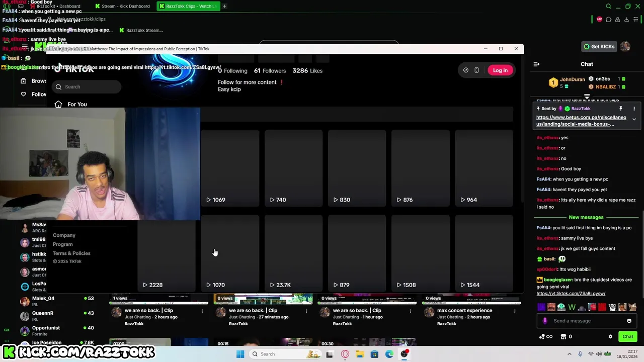Open the For You tab in TikTok sidebar

pyautogui.click(x=77, y=104)
